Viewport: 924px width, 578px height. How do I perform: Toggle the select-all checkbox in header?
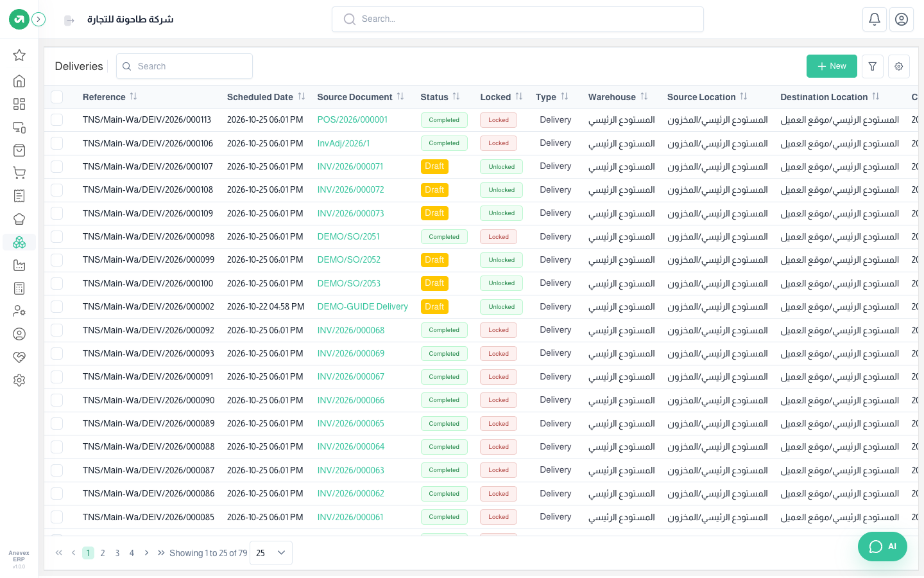(x=57, y=97)
